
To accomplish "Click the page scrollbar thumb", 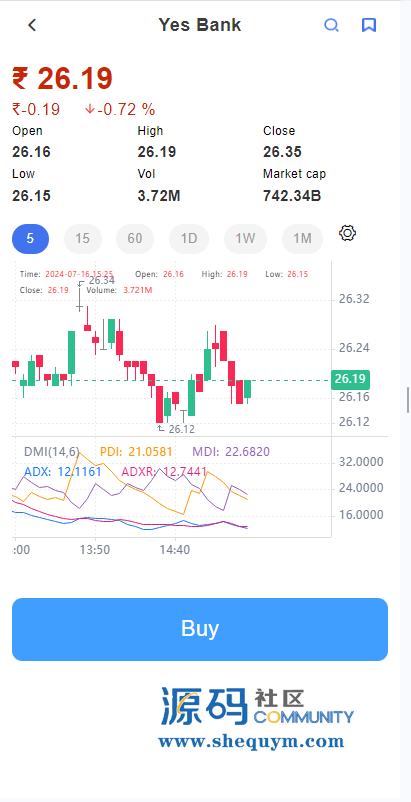I will (408, 400).
